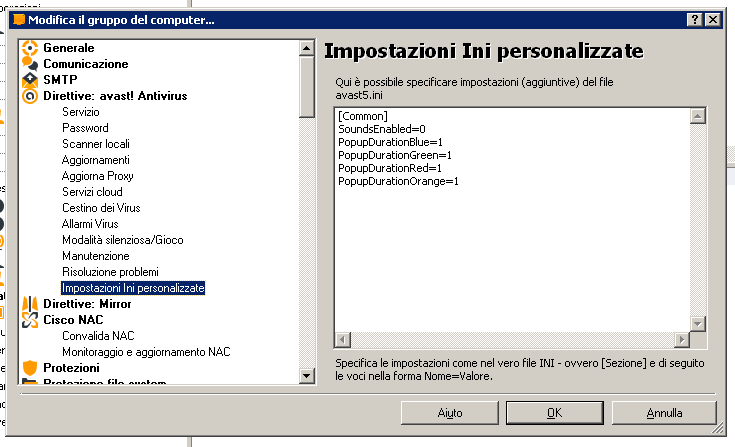Click the Direttive: Mirror icon

click(30, 304)
